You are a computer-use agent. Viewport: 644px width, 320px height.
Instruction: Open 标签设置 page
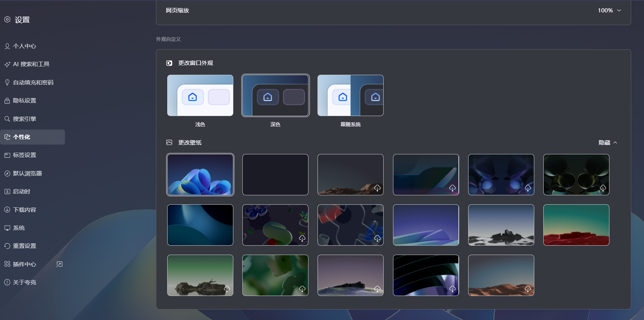click(33, 155)
